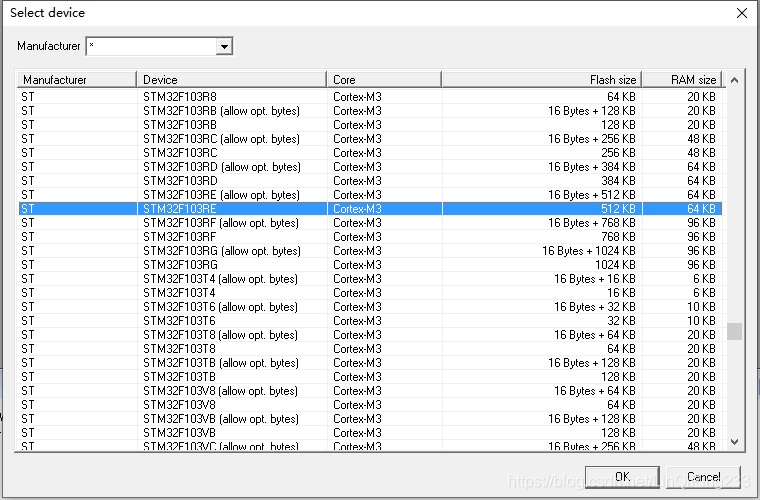
Task: Select STM32F103RD (allow opt. bytes) row
Action: [370, 167]
